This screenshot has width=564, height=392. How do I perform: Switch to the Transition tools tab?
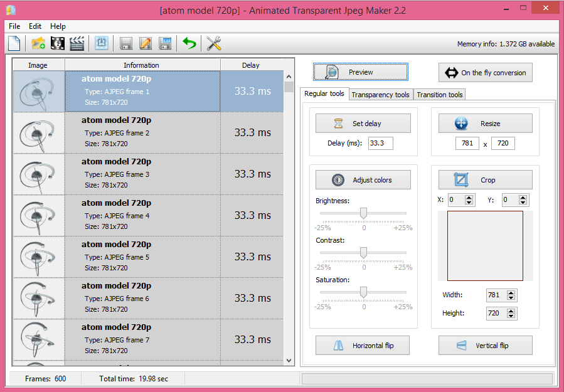pyautogui.click(x=440, y=95)
